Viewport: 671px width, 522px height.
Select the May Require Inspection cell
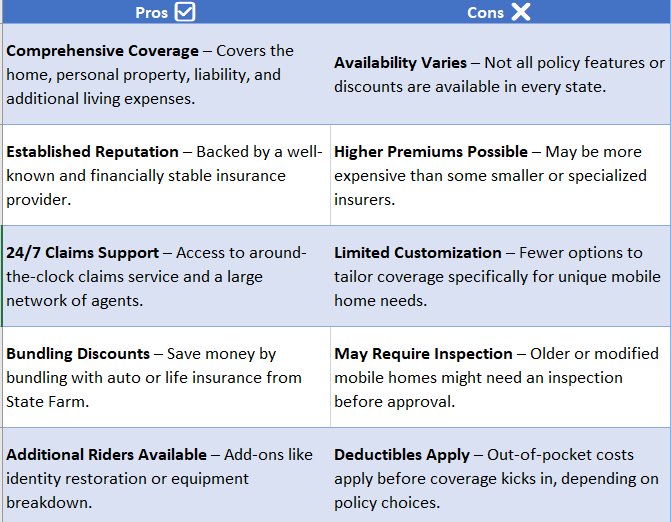click(x=500, y=377)
